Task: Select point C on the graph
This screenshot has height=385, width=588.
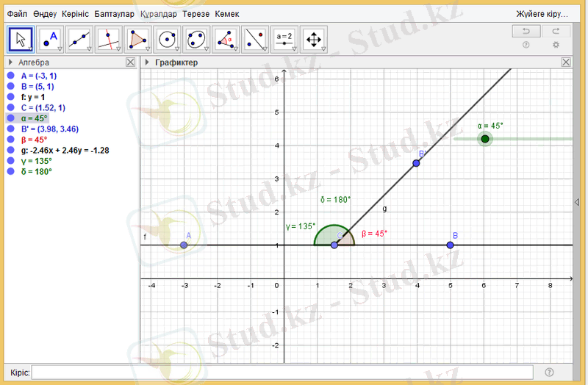Action: pyautogui.click(x=334, y=245)
